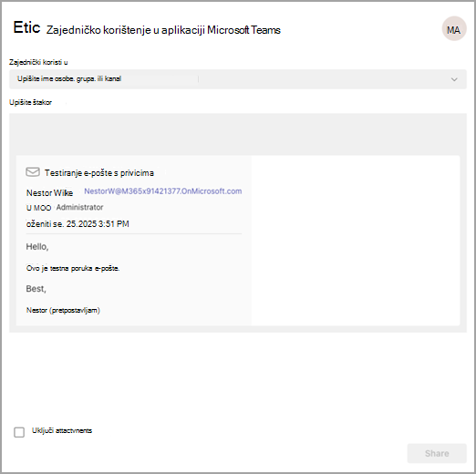
Task: Click the 'Best,' closing line
Action: (x=36, y=289)
